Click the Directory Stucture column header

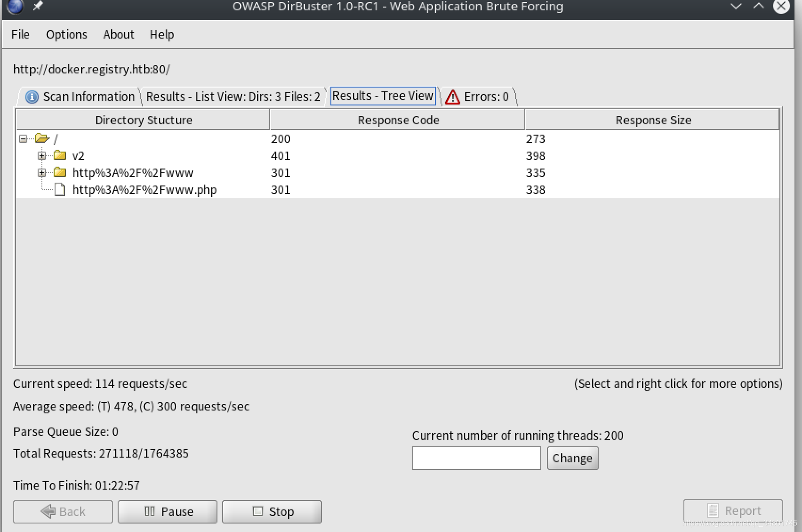point(143,120)
